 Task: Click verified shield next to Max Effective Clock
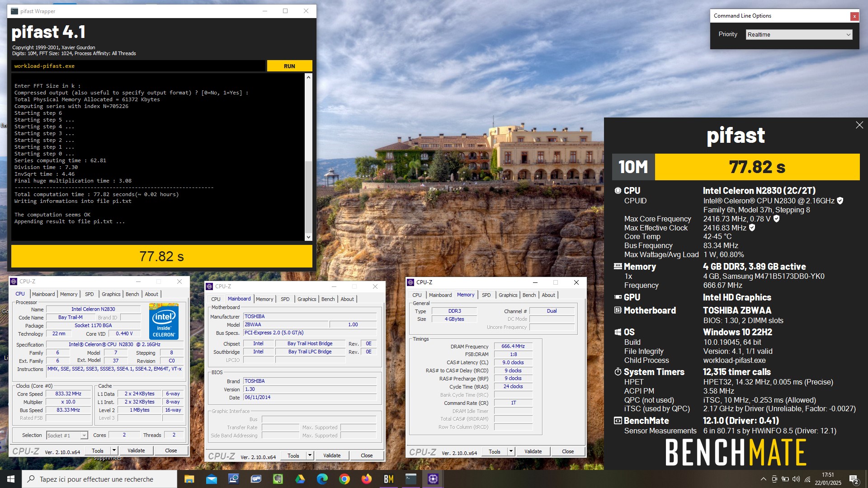point(752,228)
